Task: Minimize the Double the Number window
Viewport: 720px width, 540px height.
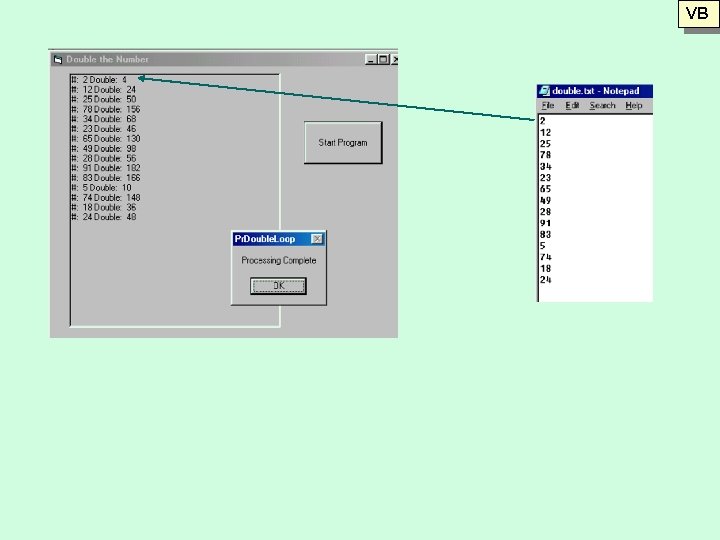Action: [x=371, y=59]
